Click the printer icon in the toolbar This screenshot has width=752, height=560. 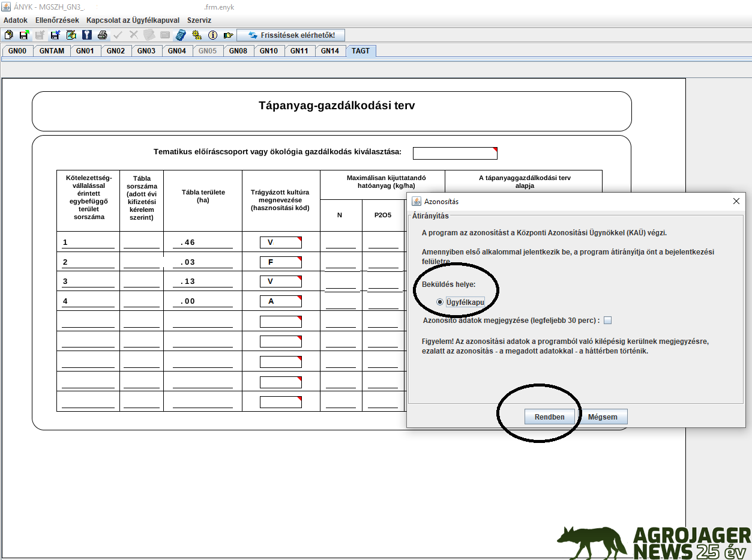103,35
